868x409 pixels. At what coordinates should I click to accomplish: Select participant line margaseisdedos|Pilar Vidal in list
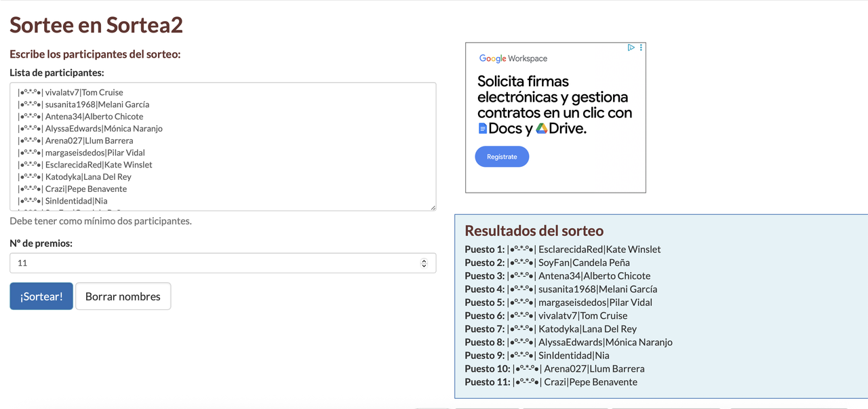tap(81, 153)
